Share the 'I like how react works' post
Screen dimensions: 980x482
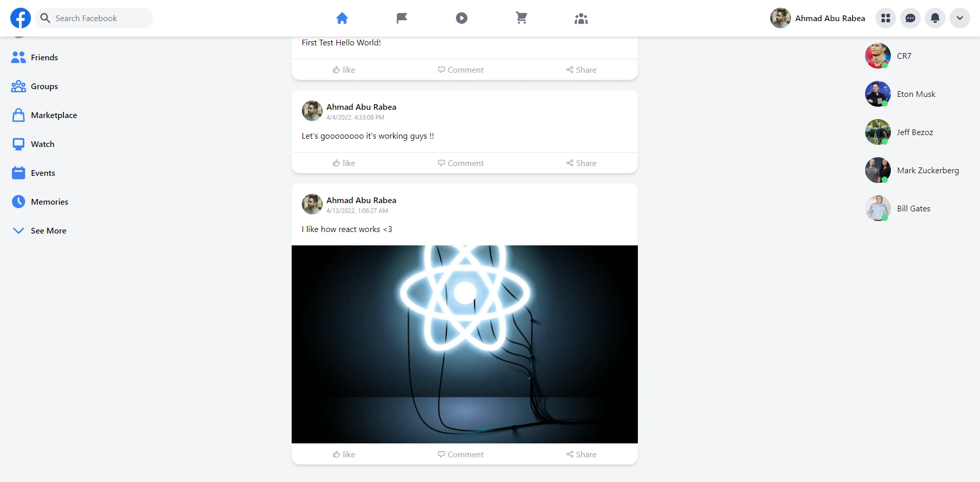581,454
